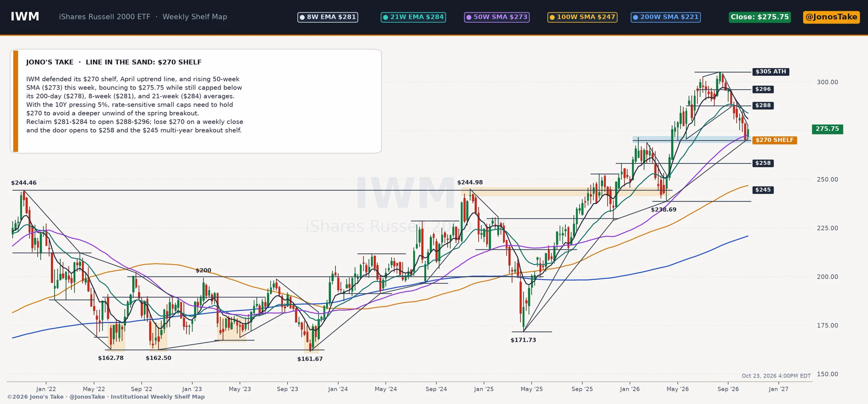
Task: Click the Close: $275.75 badge
Action: click(x=760, y=17)
